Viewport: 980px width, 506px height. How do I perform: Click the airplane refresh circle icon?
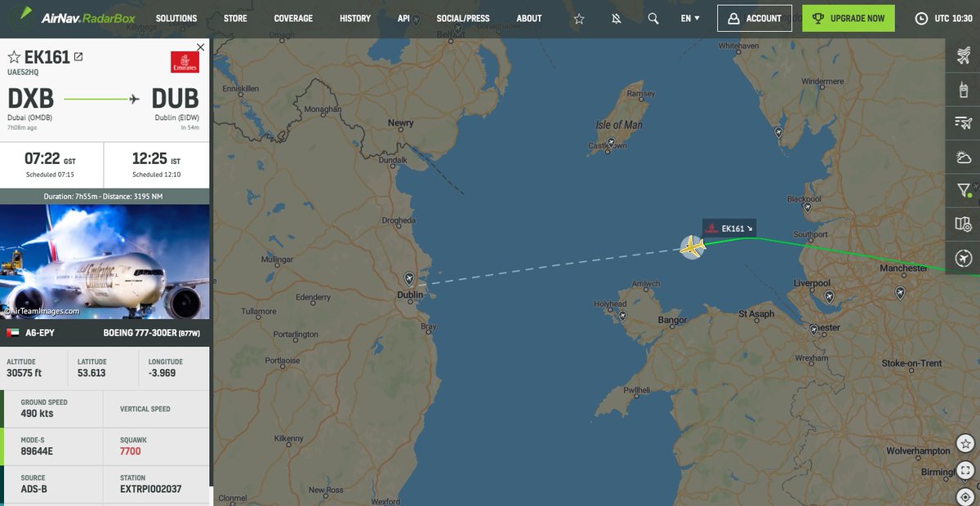(963, 258)
